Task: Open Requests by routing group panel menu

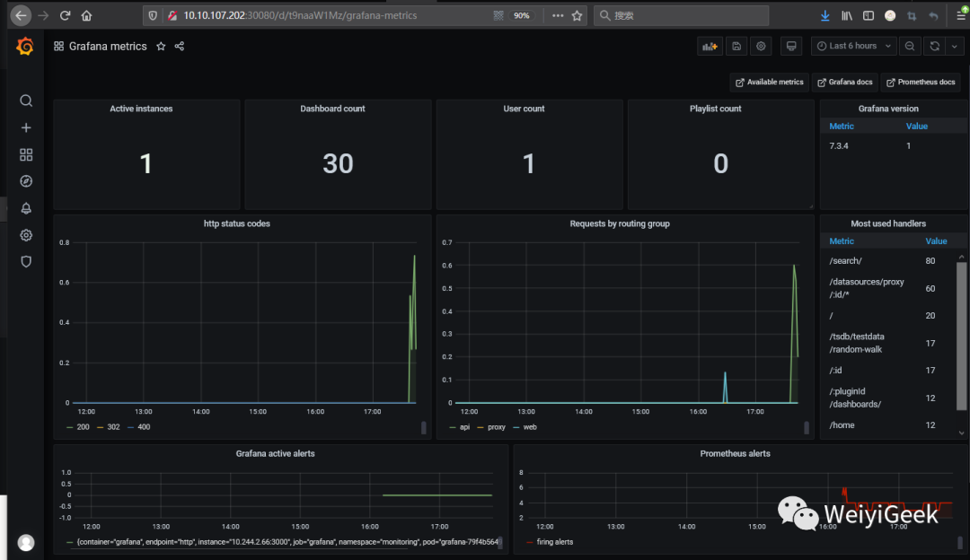Action: (619, 223)
